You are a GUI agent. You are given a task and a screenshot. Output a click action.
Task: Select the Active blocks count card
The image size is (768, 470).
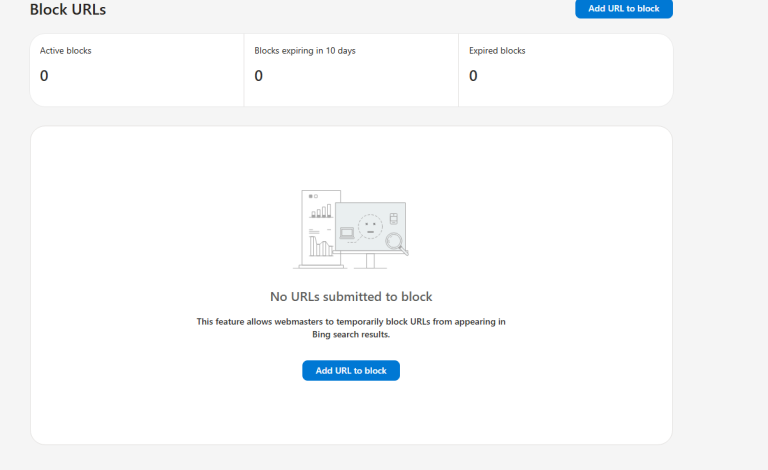(x=137, y=70)
